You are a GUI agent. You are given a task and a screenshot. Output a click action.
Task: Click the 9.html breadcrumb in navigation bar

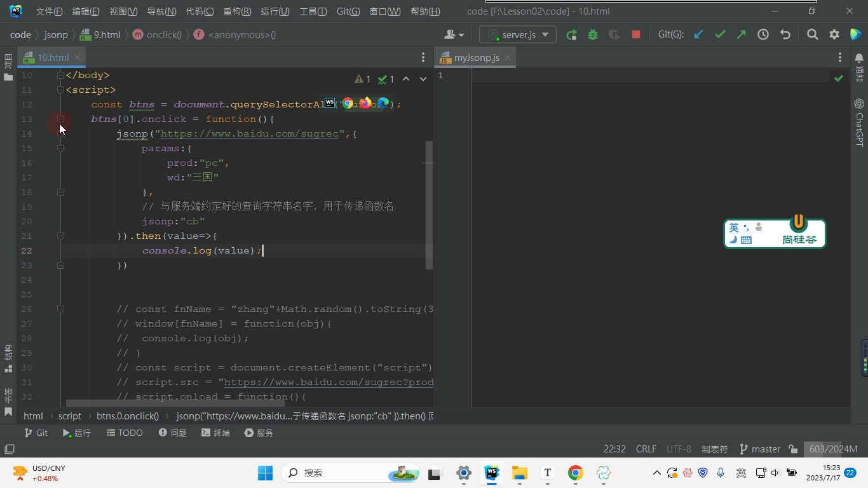point(100,35)
